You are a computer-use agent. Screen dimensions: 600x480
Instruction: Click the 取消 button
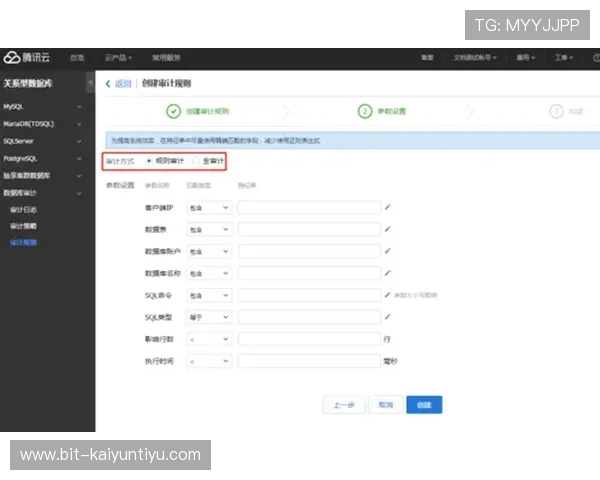[384, 405]
